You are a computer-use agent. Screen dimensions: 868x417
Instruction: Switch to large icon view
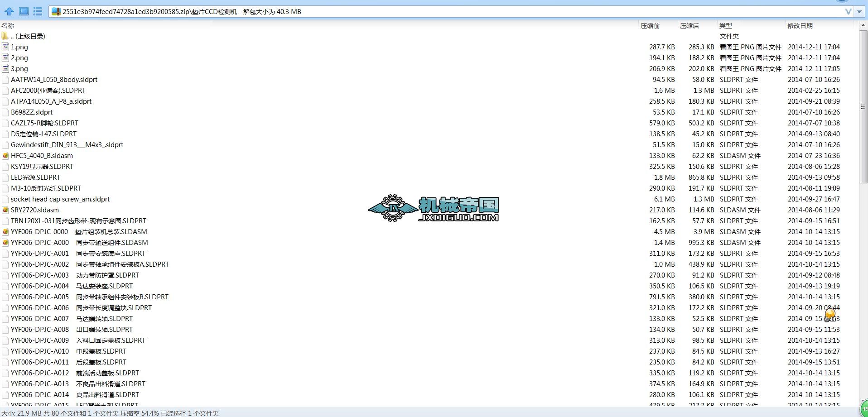click(x=24, y=11)
